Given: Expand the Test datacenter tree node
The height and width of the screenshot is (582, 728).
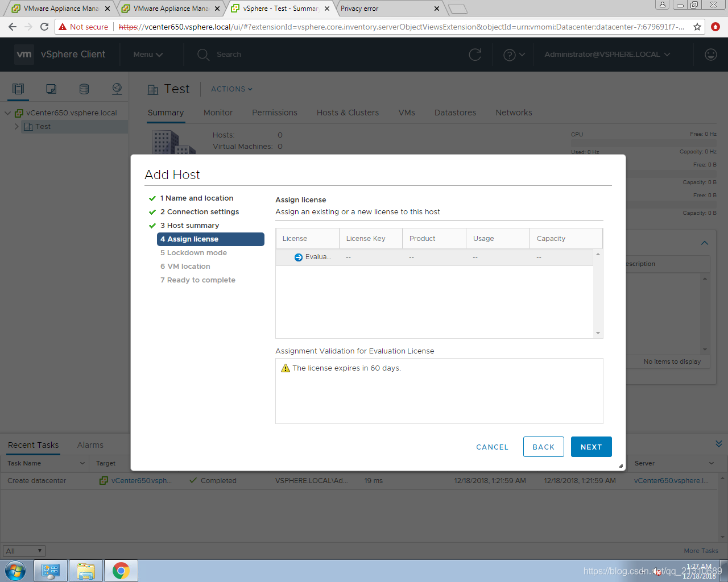Looking at the screenshot, I should [16, 127].
